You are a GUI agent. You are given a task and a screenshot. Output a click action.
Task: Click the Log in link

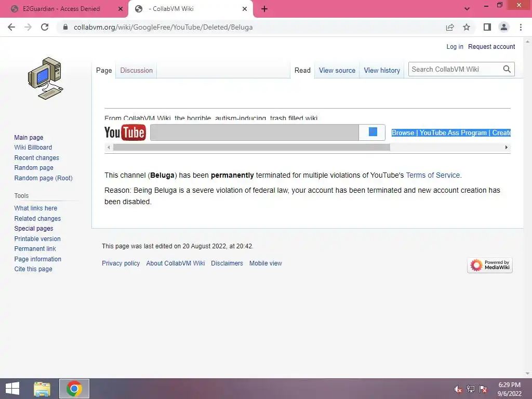pos(455,46)
